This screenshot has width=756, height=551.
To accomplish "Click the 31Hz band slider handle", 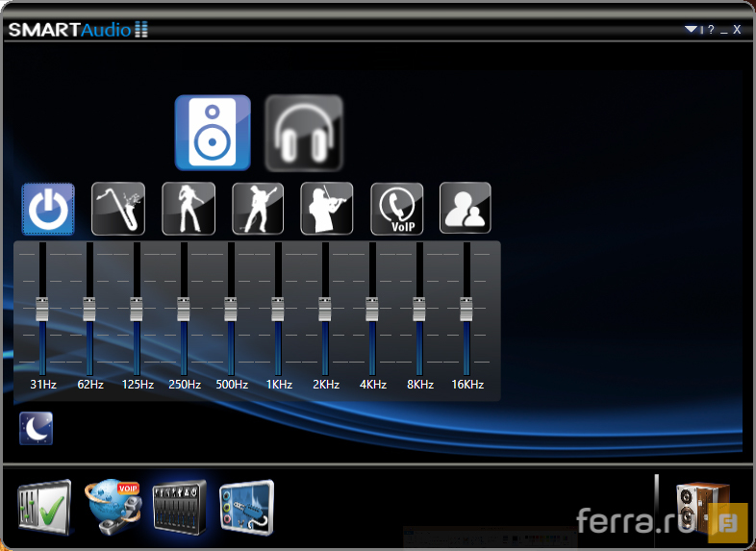I will [42, 310].
